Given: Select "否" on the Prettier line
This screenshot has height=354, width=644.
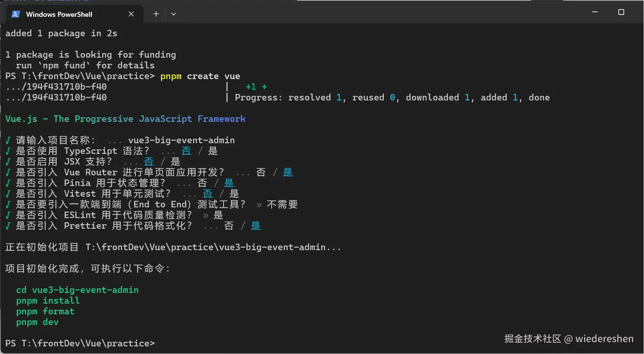Looking at the screenshot, I should 229,226.
